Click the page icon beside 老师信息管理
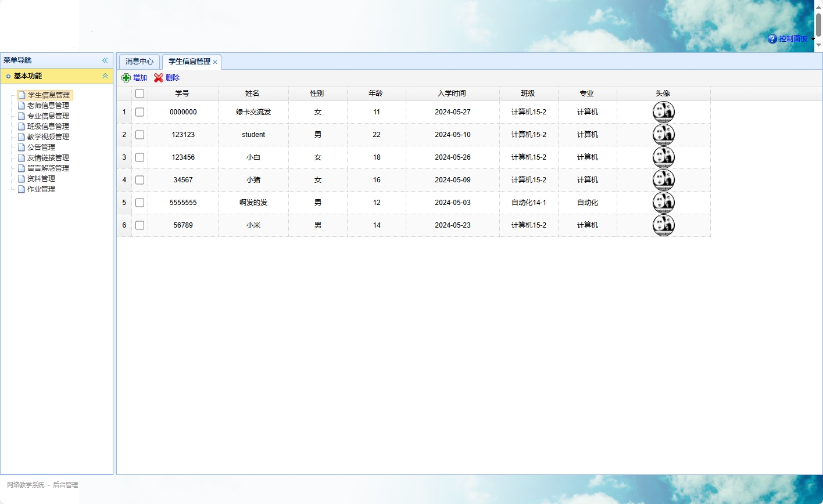Viewport: 823px width, 504px height. pos(22,106)
